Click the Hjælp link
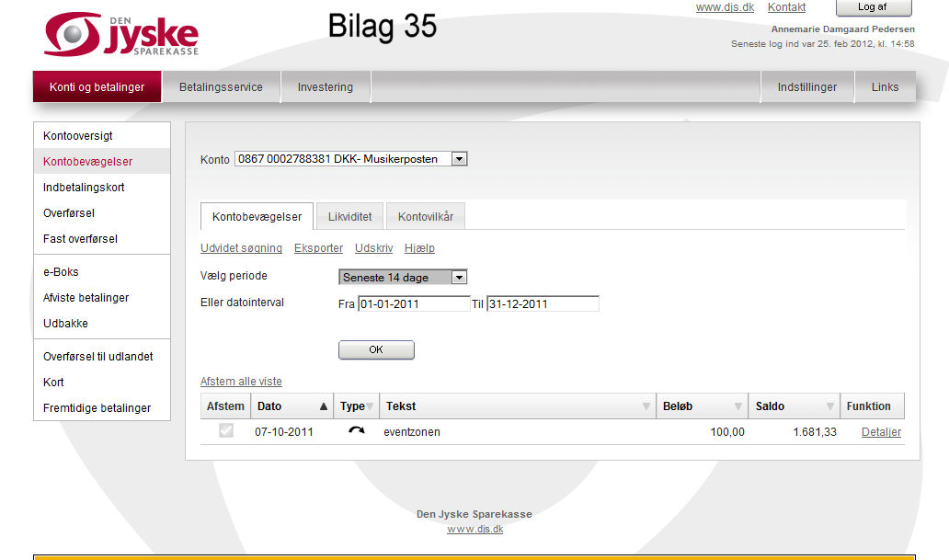The image size is (949, 560). click(x=419, y=247)
